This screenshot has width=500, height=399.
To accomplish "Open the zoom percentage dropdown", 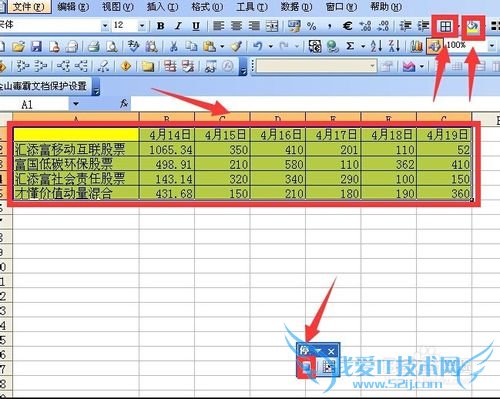I will tap(492, 46).
